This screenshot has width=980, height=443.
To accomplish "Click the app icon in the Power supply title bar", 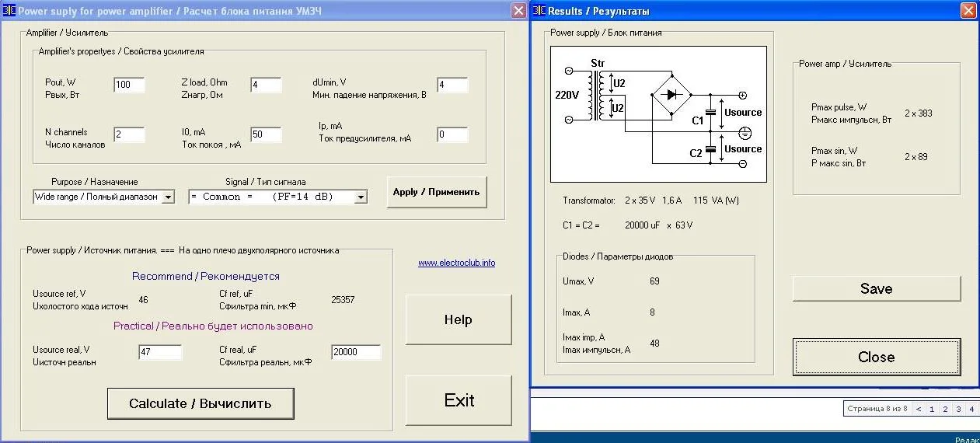I will coord(9,11).
